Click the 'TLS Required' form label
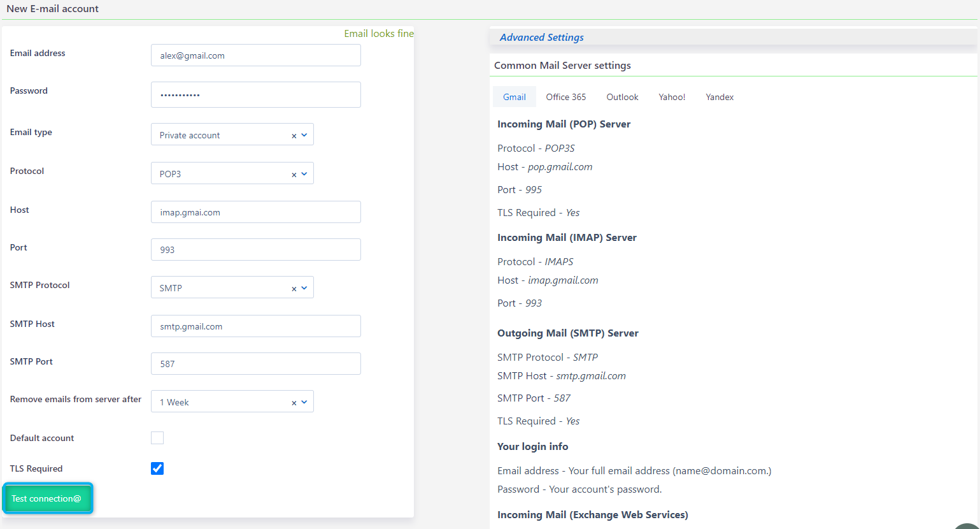The height and width of the screenshot is (529, 980). click(36, 468)
